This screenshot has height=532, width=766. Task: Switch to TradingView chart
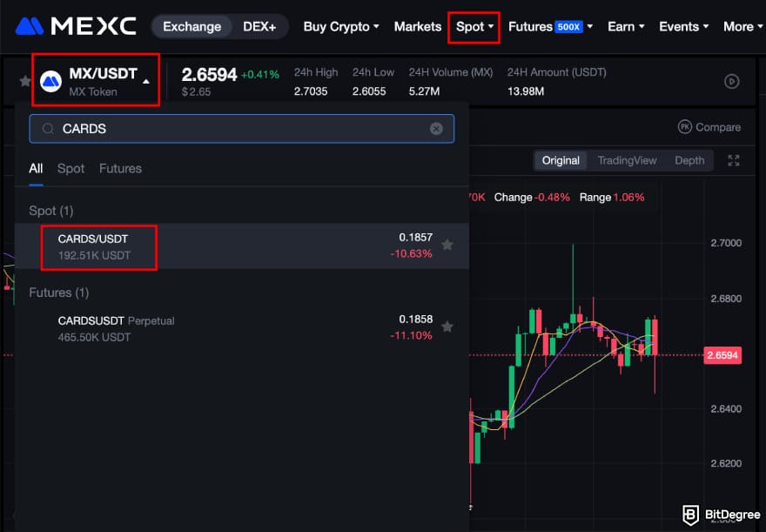(627, 160)
